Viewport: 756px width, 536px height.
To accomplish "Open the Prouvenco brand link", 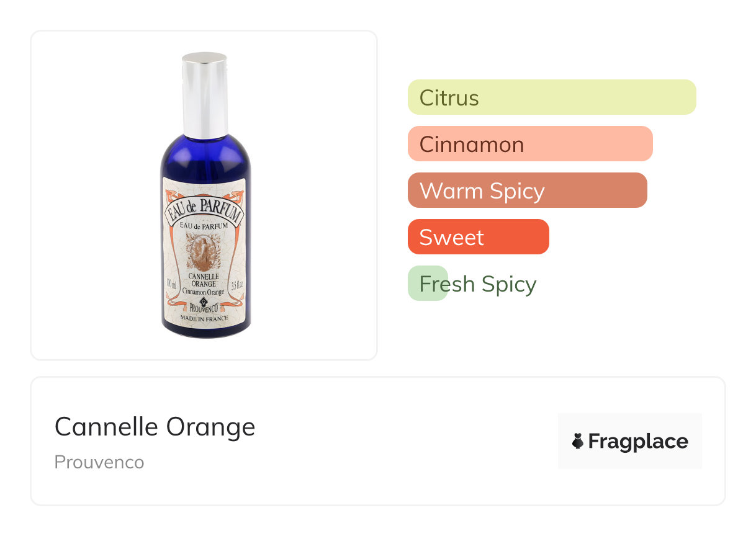I will pyautogui.click(x=99, y=462).
